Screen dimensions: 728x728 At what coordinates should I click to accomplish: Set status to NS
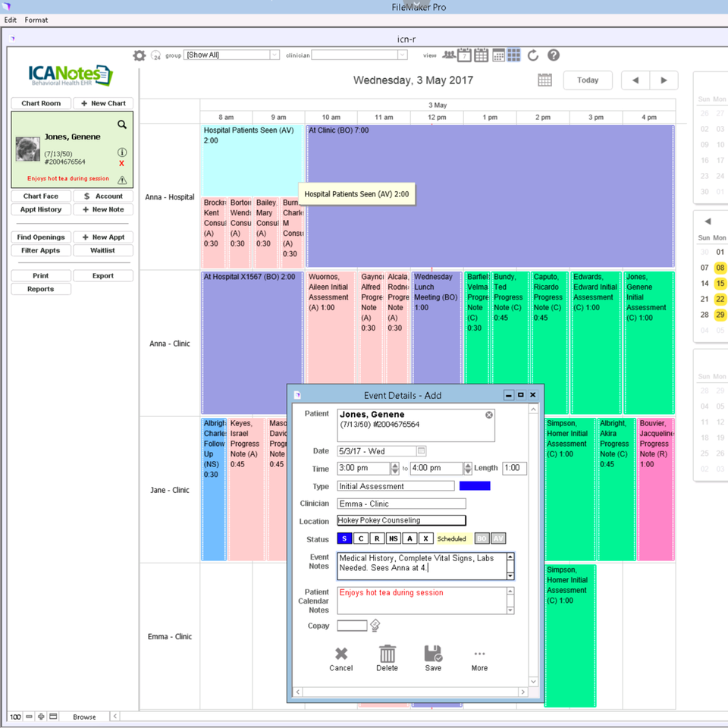point(394,538)
